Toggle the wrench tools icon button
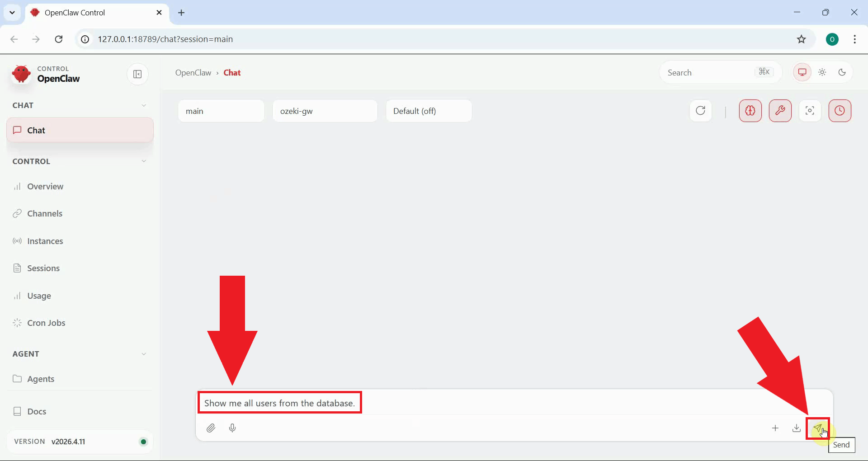Viewport: 868px width, 461px height. point(780,111)
